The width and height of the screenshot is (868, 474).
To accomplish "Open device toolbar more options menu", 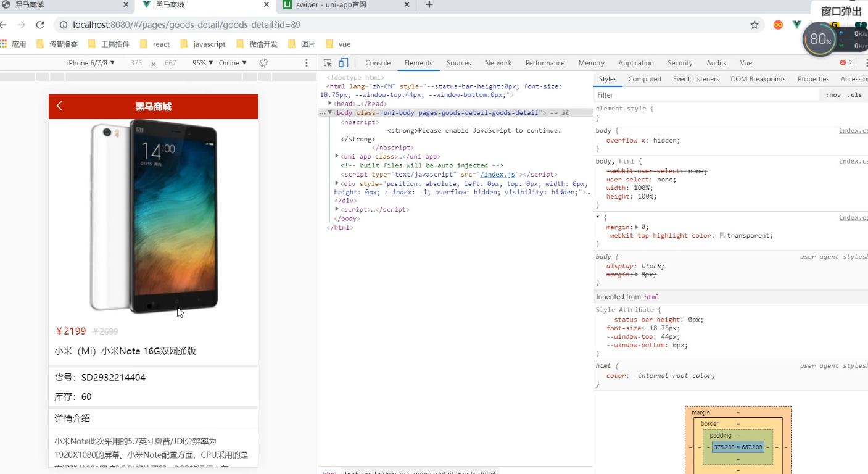I will pyautogui.click(x=307, y=63).
